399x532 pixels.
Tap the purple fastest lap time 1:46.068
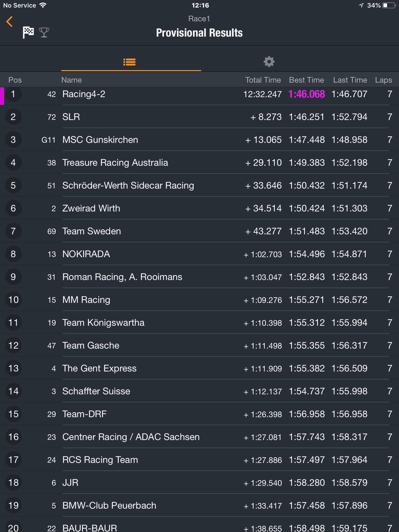[x=307, y=94]
